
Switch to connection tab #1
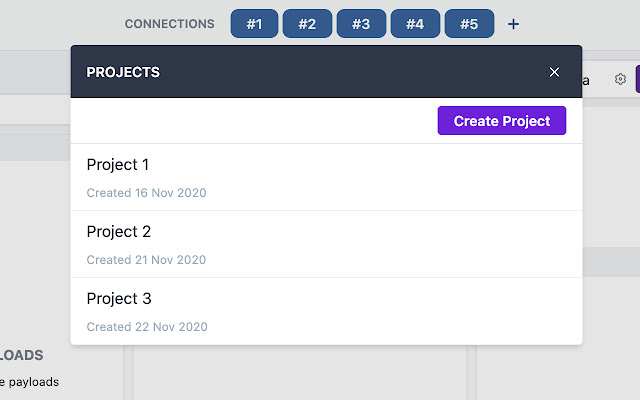(254, 24)
